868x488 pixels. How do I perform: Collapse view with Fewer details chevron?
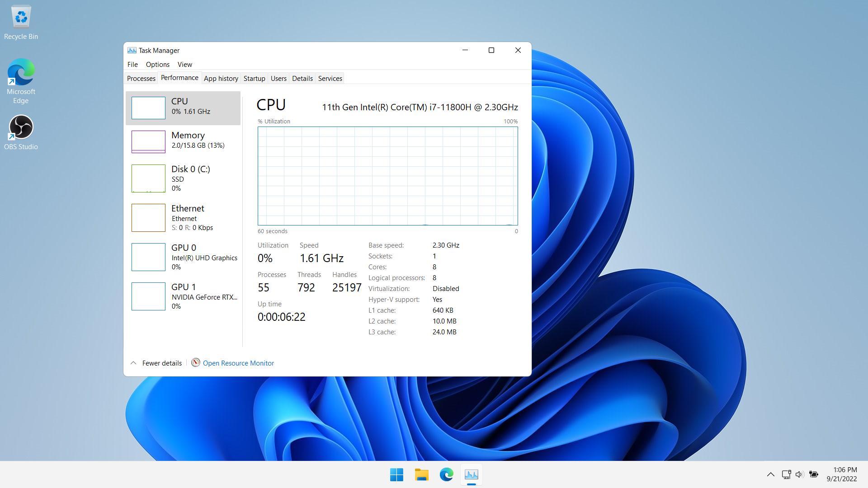click(x=133, y=363)
